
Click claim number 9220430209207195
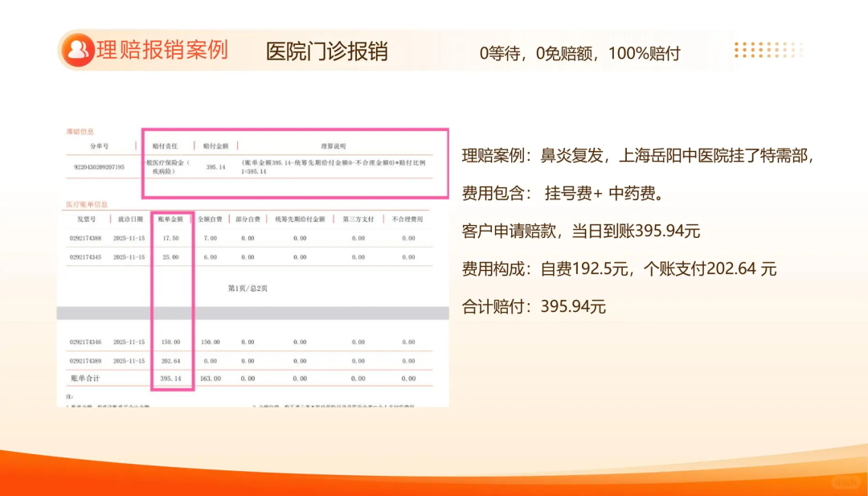[x=100, y=167]
